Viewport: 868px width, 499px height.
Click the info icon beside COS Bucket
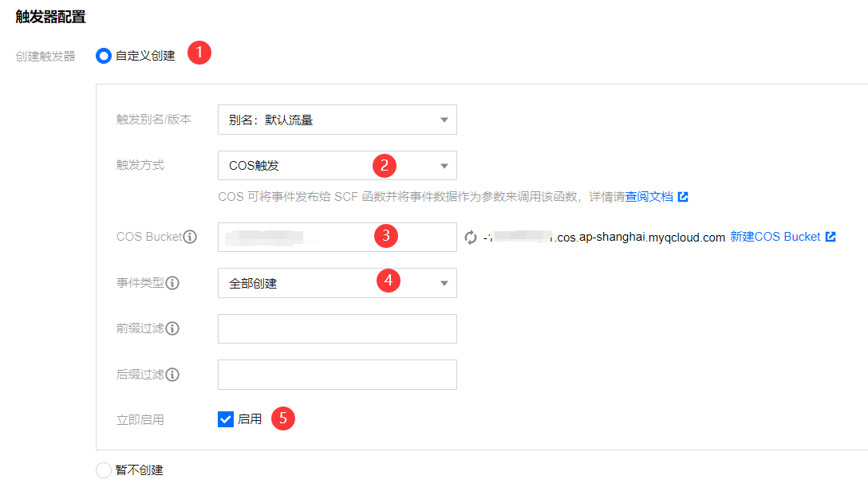tap(190, 237)
